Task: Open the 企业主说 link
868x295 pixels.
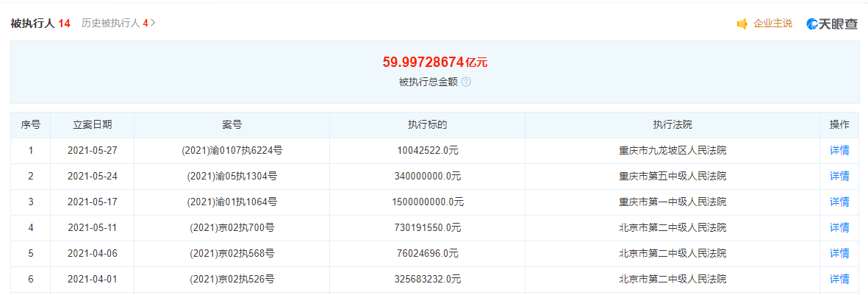Action: pyautogui.click(x=772, y=24)
